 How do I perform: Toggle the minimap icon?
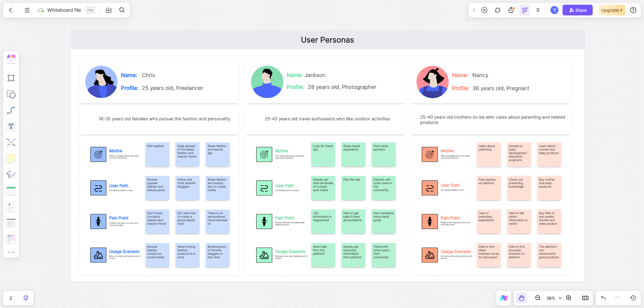585,298
